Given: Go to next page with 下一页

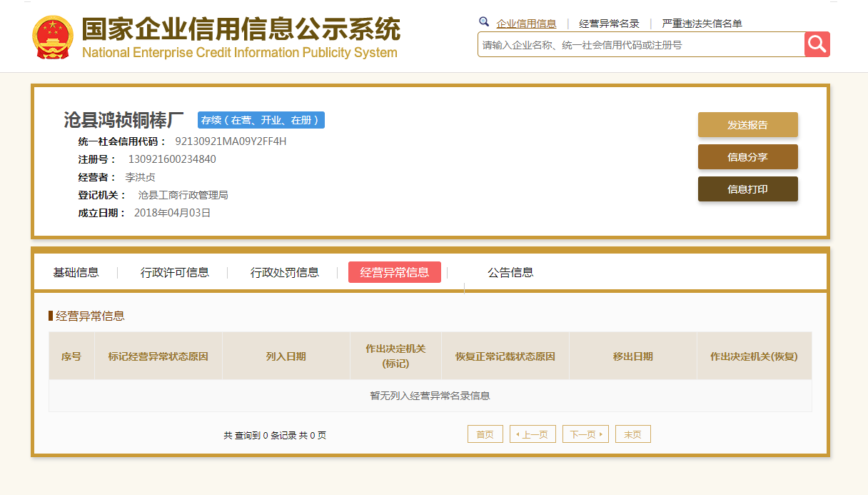Looking at the screenshot, I should (x=585, y=434).
